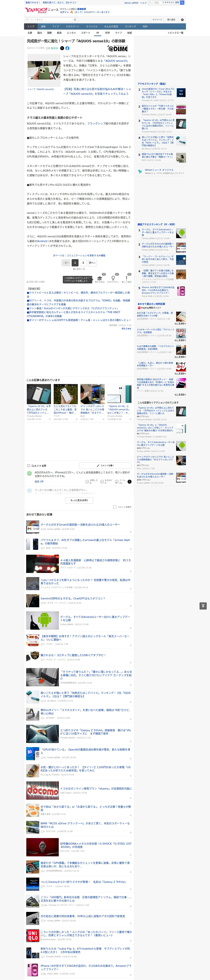Open settings with the gear icon
The height and width of the screenshot is (980, 210).
coord(182,20)
